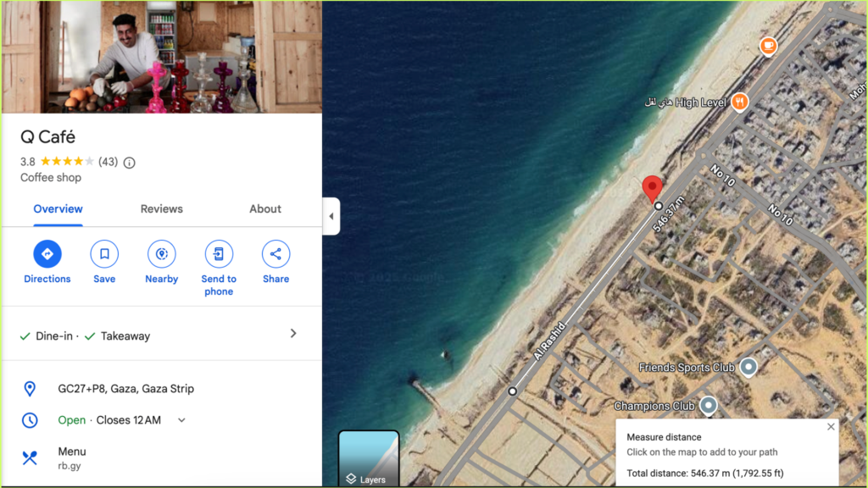This screenshot has width=868, height=488.
Task: Open the Layers map switcher
Action: pyautogui.click(x=369, y=458)
